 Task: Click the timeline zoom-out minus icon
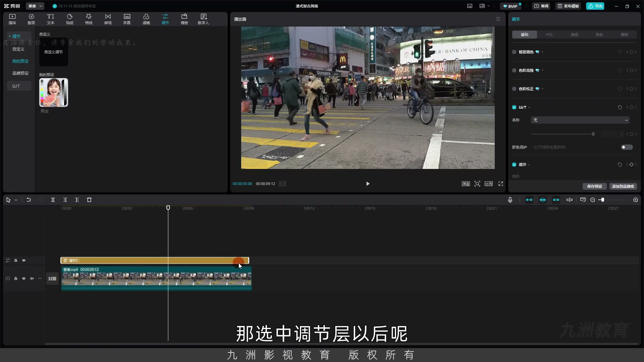coord(593,200)
